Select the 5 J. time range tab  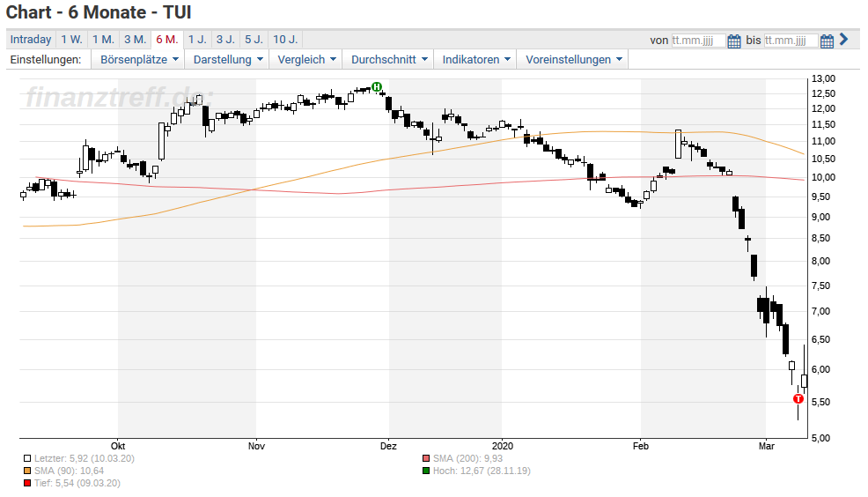pos(254,40)
